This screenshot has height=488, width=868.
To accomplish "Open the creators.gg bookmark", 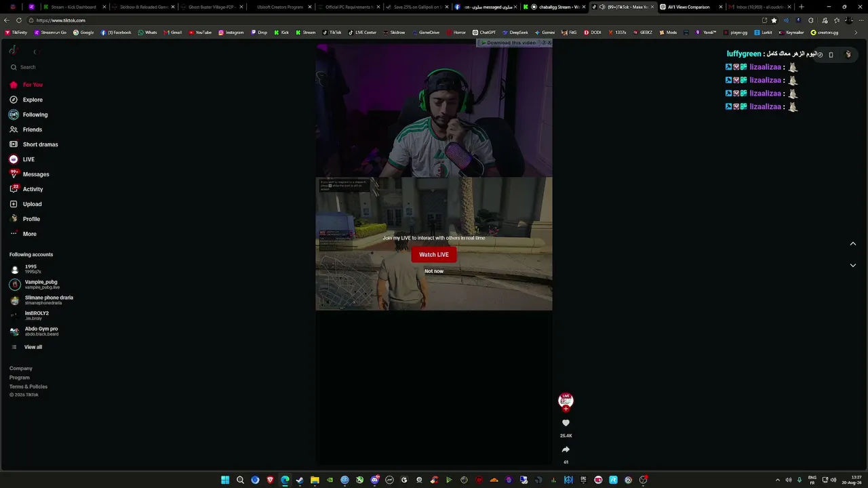I will (825, 33).
